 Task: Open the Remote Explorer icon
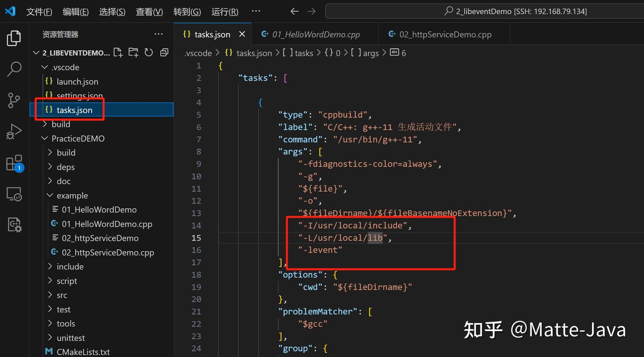click(x=14, y=194)
